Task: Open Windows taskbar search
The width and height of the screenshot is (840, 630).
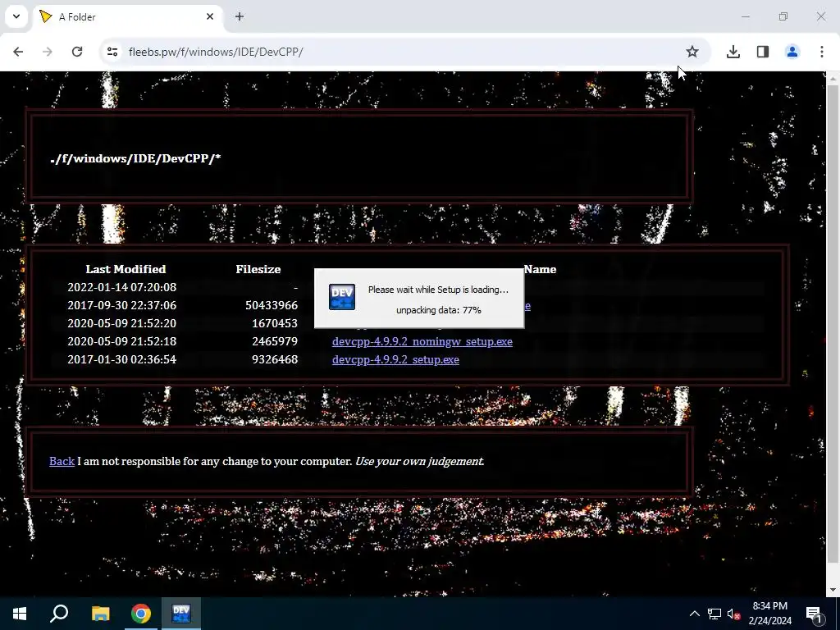Action: click(59, 614)
